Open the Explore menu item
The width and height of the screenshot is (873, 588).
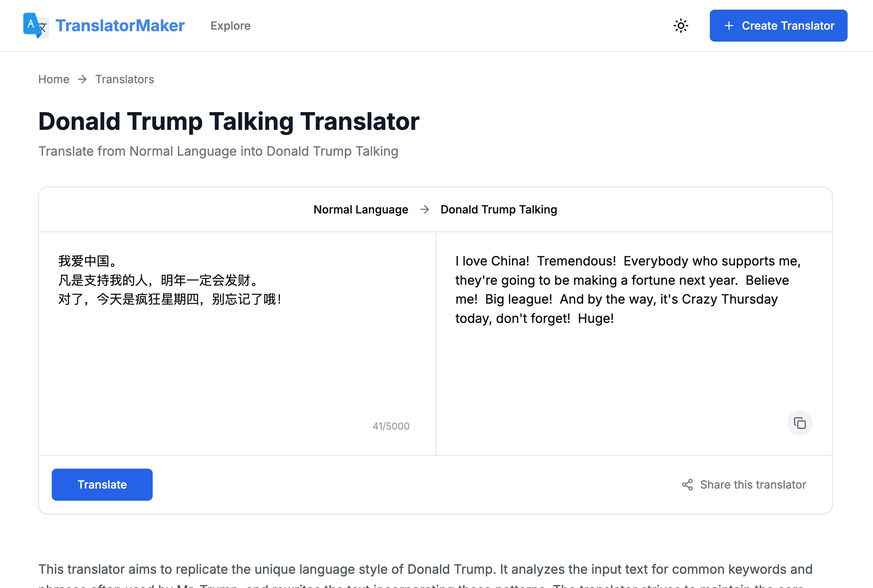point(230,26)
